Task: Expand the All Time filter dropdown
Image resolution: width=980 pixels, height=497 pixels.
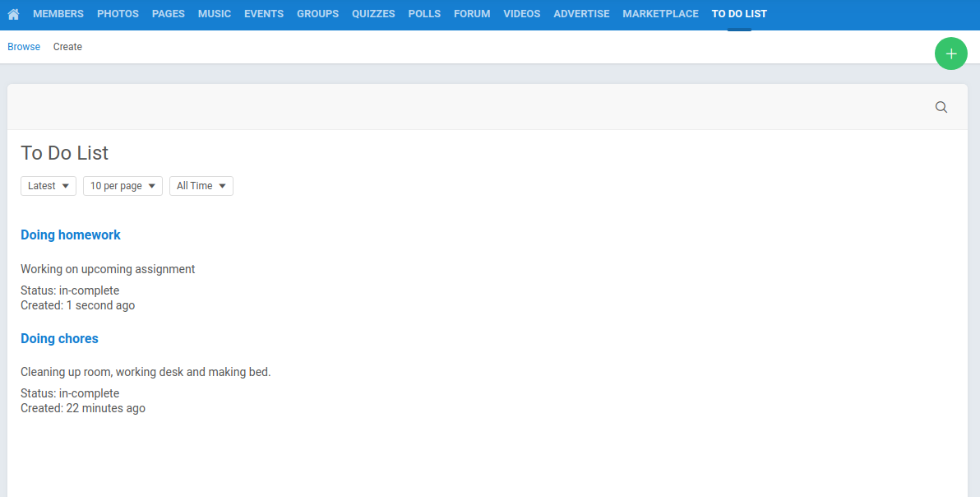Action: [201, 186]
